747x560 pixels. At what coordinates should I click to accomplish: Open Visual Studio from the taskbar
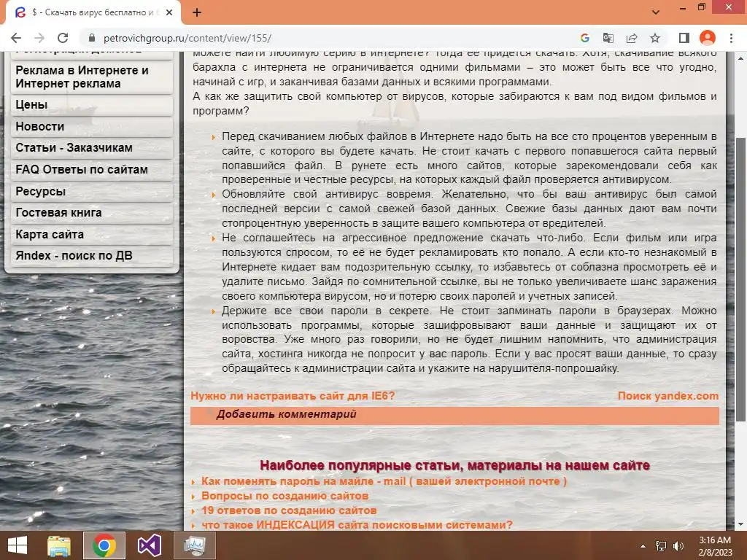coord(150,545)
